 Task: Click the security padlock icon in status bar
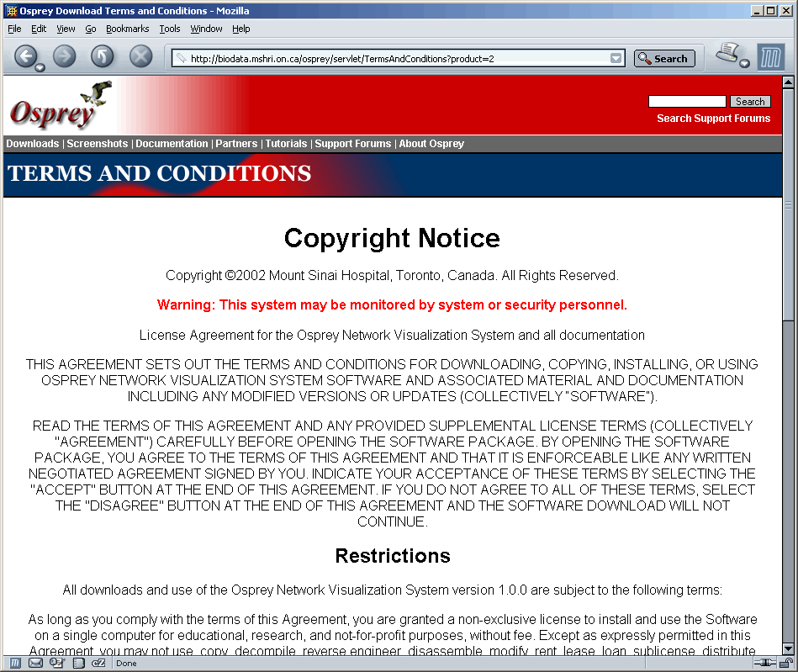786,663
